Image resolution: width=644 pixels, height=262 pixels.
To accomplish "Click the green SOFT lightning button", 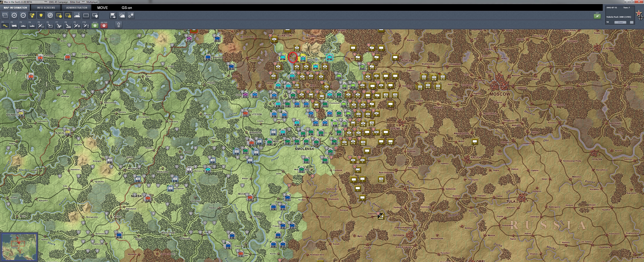I will 597,16.
